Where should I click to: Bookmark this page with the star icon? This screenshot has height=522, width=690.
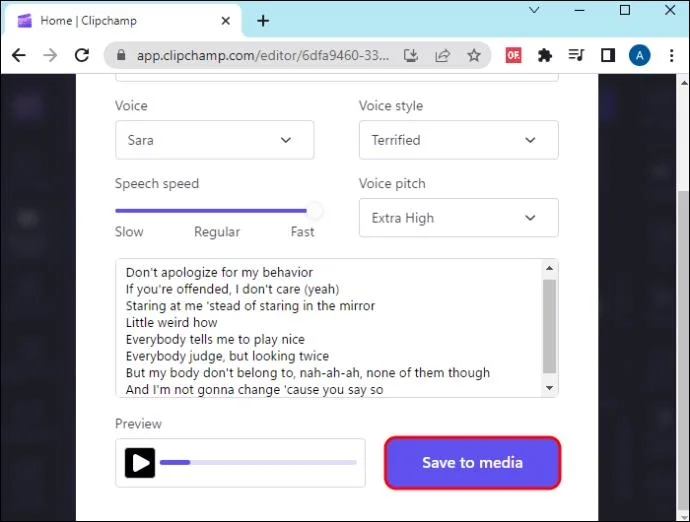pos(474,56)
